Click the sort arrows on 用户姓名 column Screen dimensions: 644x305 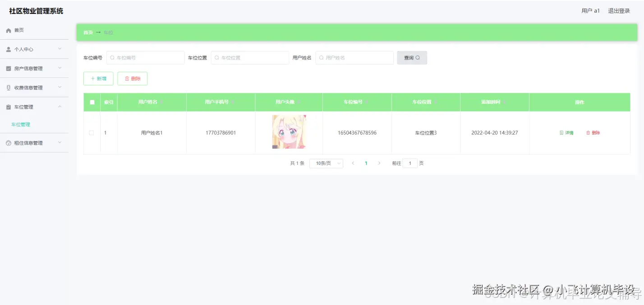162,102
